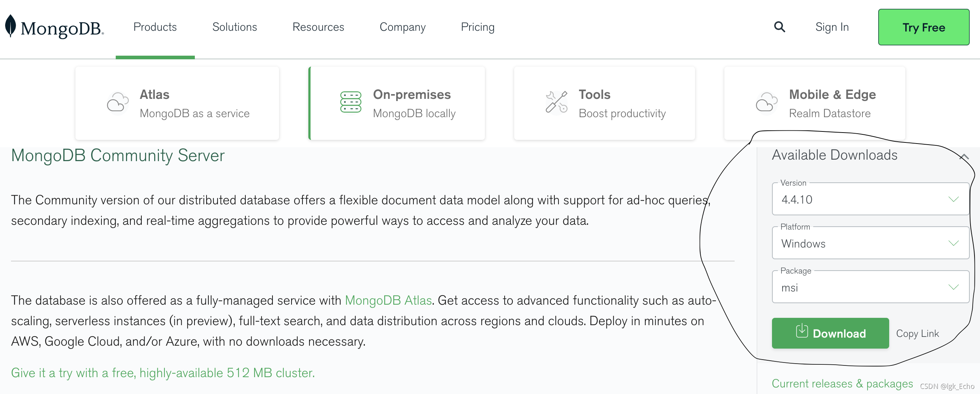This screenshot has width=980, height=394.
Task: Open the Solutions menu
Action: pyautogui.click(x=234, y=27)
